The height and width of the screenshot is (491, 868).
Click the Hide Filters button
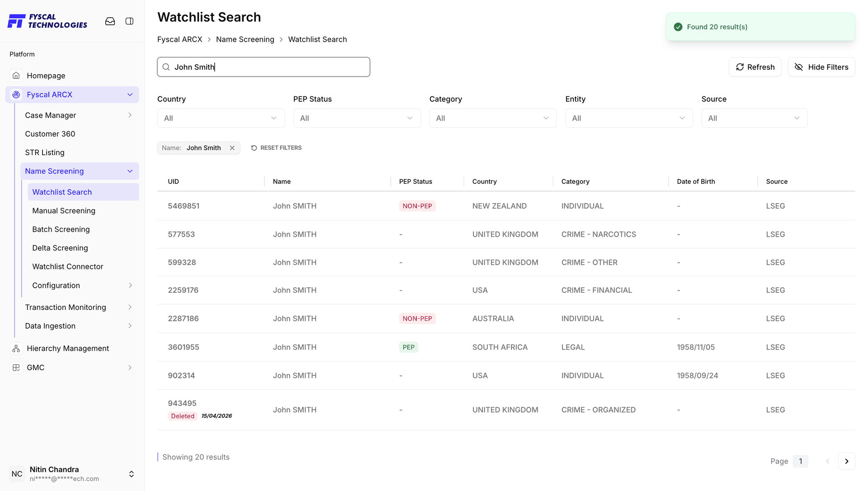(x=821, y=67)
